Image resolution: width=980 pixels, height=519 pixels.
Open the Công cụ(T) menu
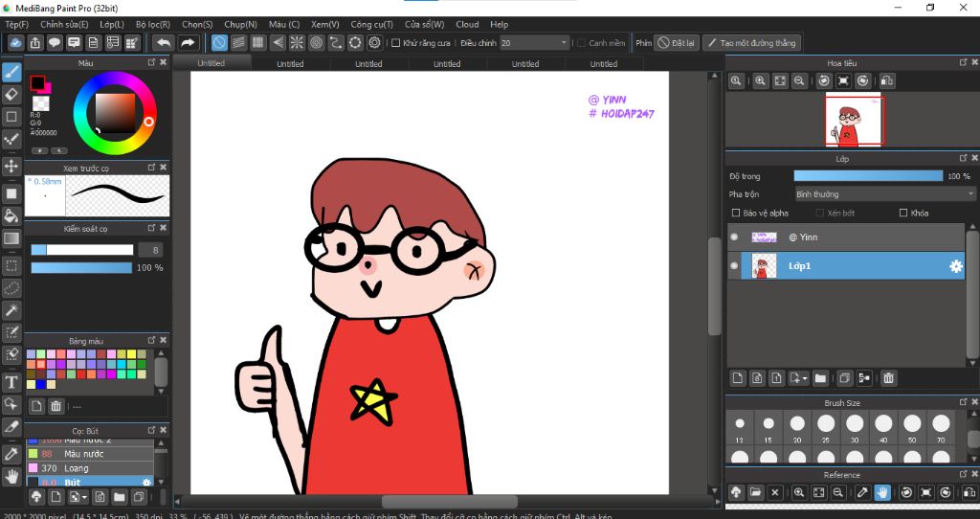coord(372,24)
